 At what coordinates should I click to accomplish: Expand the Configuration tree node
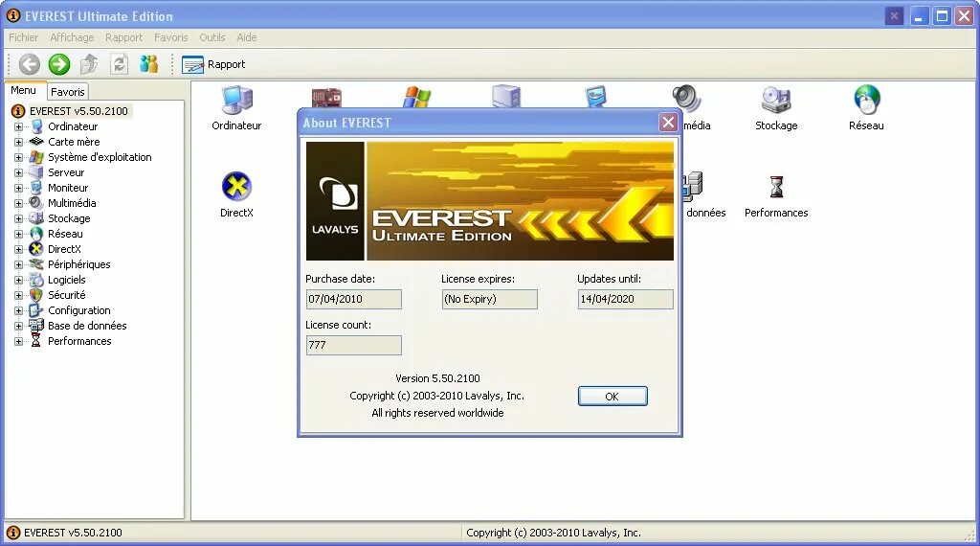pyautogui.click(x=19, y=310)
